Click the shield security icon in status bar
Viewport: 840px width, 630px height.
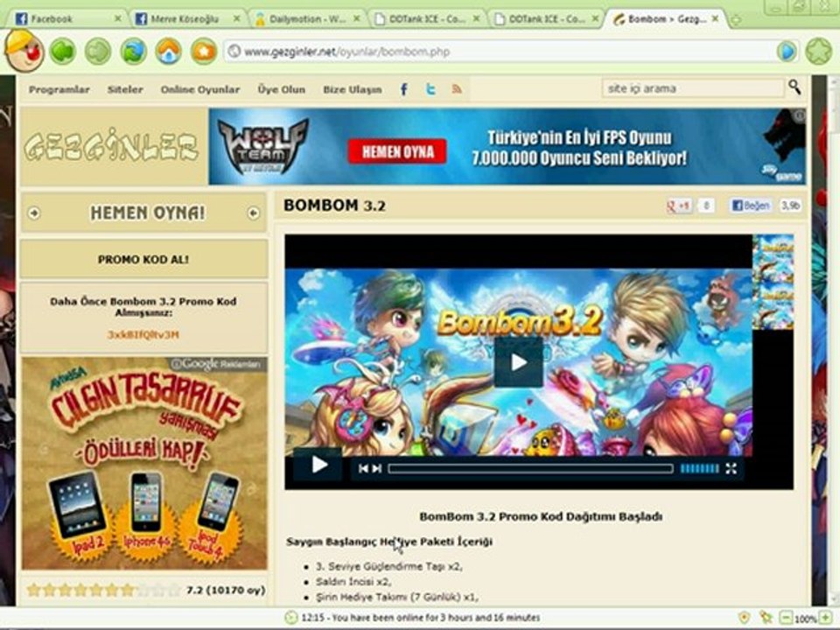[x=744, y=618]
